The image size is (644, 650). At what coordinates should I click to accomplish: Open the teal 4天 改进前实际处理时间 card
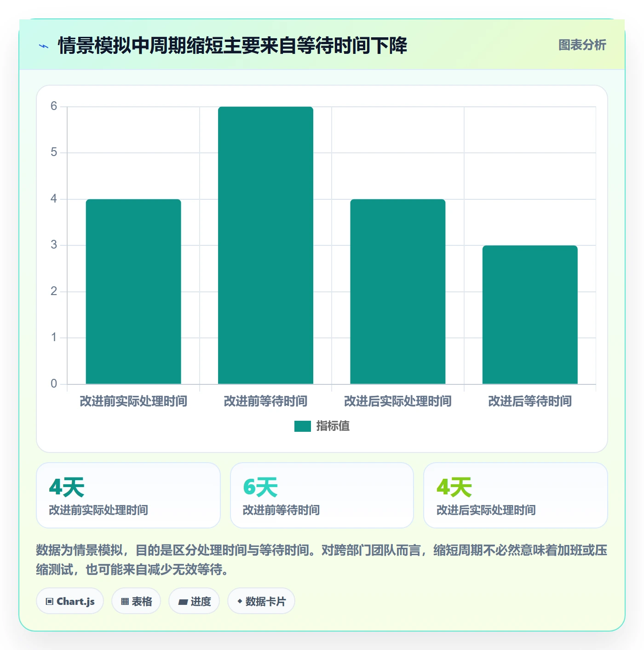pyautogui.click(x=128, y=495)
